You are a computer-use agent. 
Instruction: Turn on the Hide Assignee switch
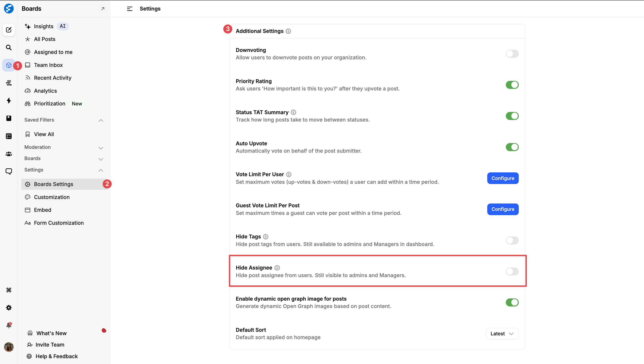512,271
